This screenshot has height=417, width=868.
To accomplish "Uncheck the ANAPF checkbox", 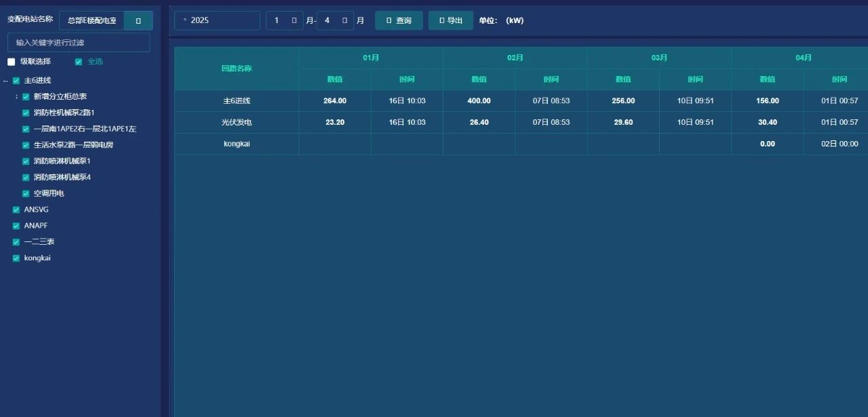I will (16, 226).
